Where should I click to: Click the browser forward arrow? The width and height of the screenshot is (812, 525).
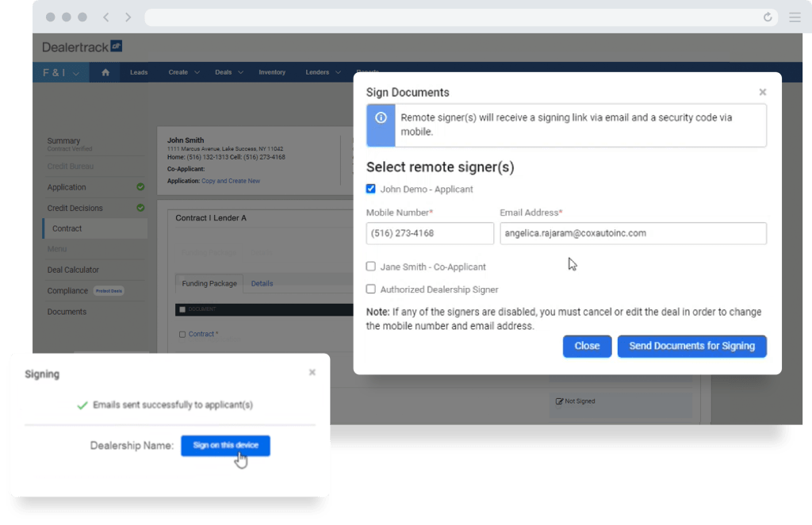coord(128,17)
